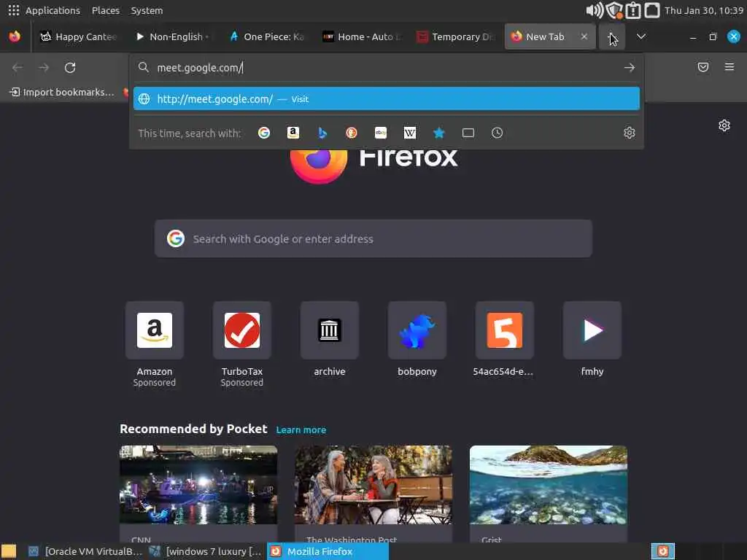This screenshot has height=560, width=747.
Task: Search open tabs via the tab icon
Action: (468, 133)
